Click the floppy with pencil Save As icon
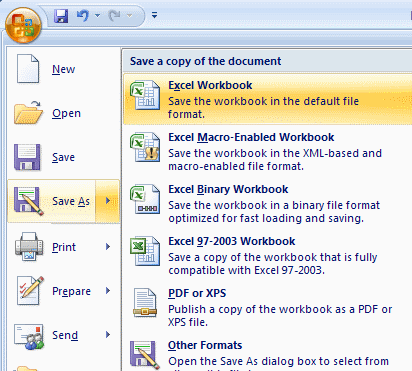The width and height of the screenshot is (412, 371). click(x=28, y=201)
